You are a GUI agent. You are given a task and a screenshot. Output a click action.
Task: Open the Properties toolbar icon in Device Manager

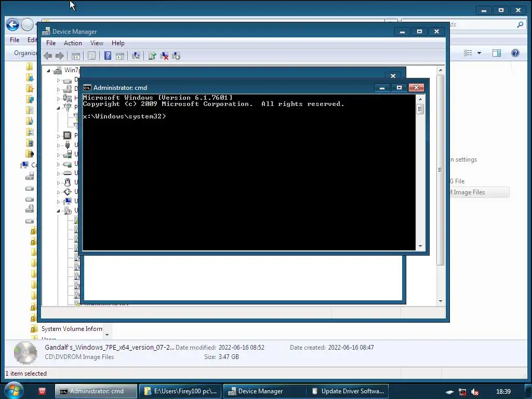[x=91, y=56]
